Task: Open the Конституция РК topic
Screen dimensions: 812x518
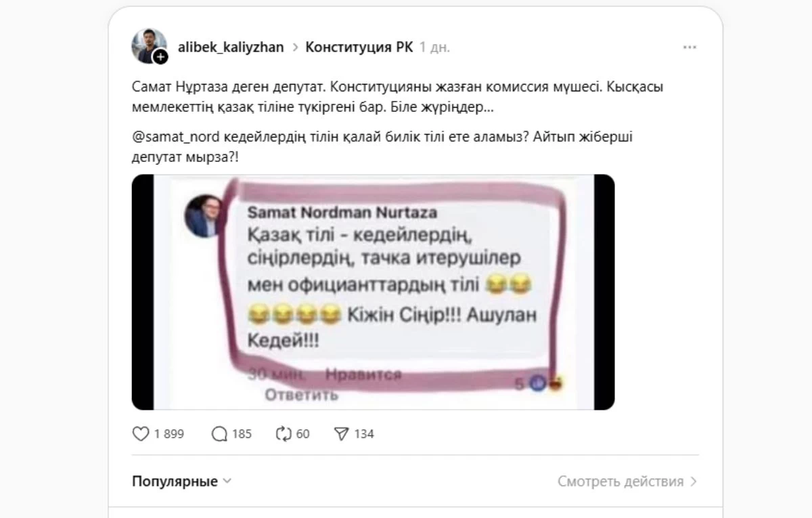Action: [359, 47]
